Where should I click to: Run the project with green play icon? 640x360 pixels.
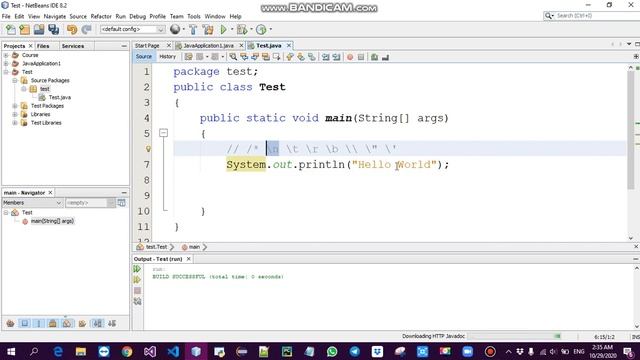pyautogui.click(x=223, y=29)
